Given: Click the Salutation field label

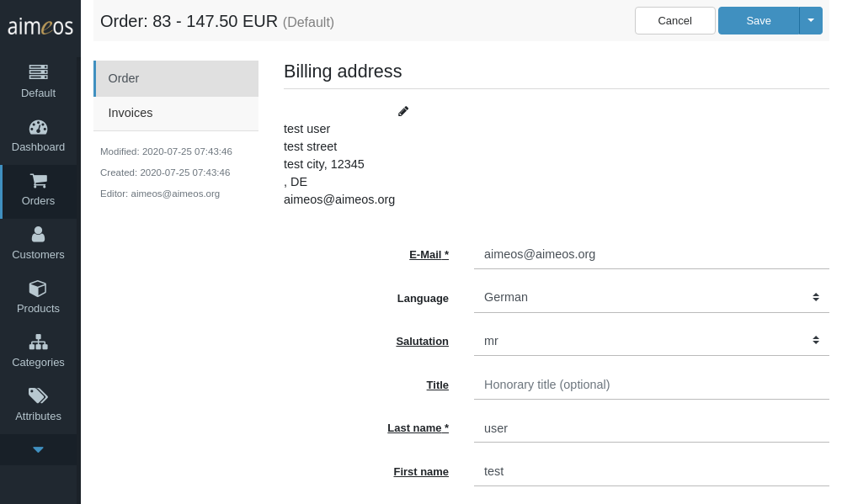Looking at the screenshot, I should (422, 342).
